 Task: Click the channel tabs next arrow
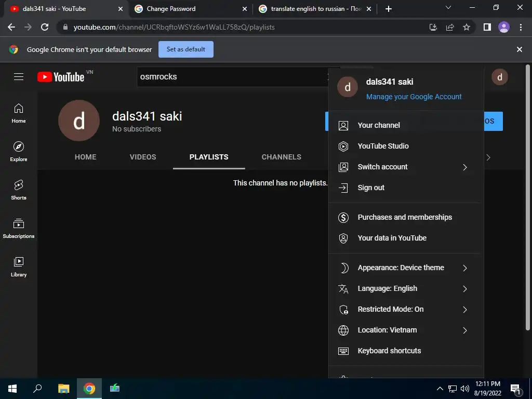click(488, 157)
